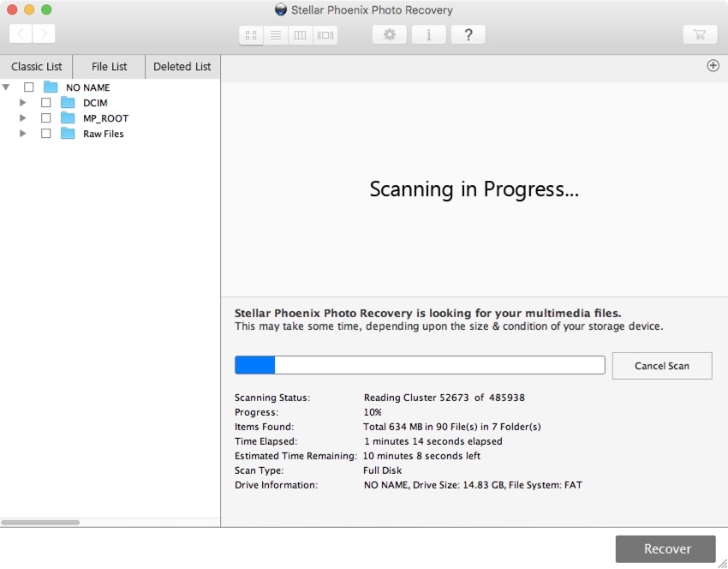Screen dimensions: 728x569
Task: Switch to list view layout
Action: (x=276, y=35)
